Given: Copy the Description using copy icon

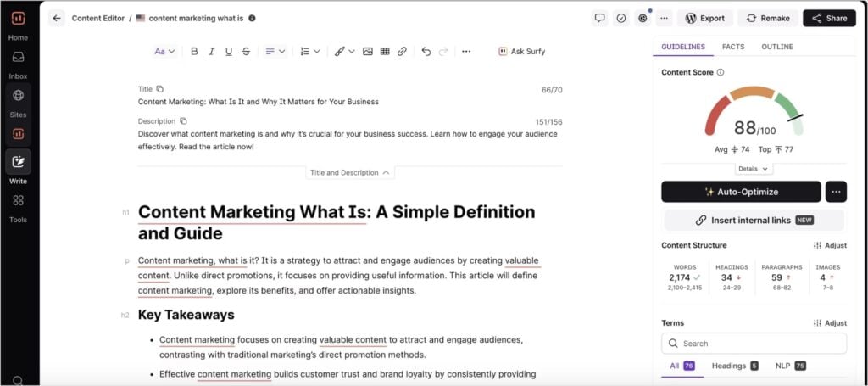Looking at the screenshot, I should pos(183,121).
